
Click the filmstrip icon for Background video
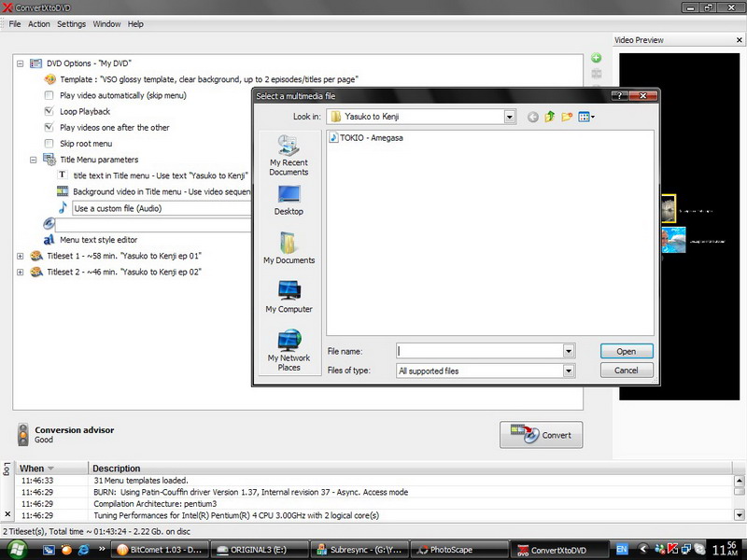(63, 191)
